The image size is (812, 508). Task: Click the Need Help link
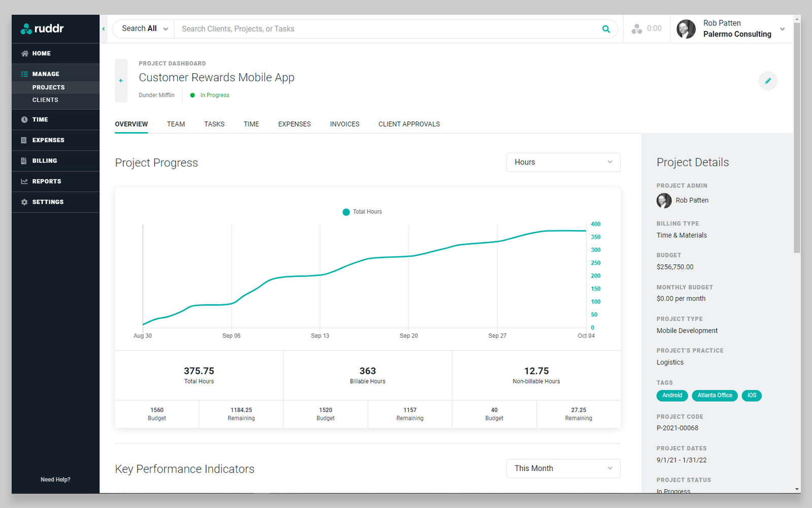[x=55, y=479]
